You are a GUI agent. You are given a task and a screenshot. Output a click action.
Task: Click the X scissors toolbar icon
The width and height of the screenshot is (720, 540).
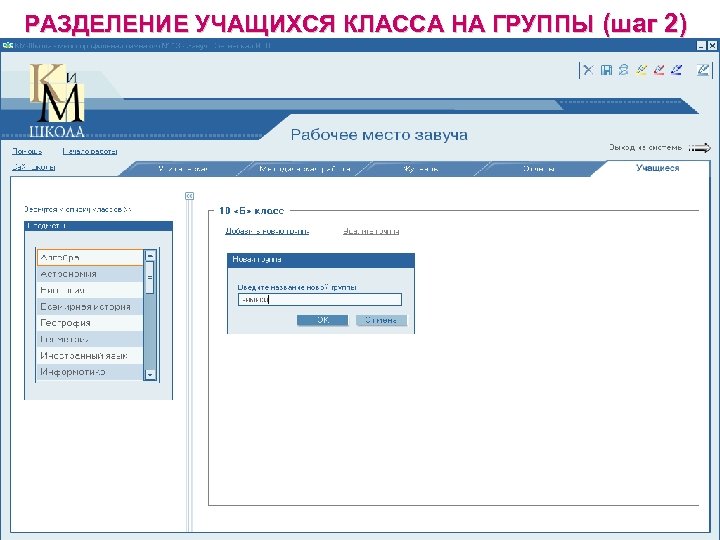click(589, 70)
